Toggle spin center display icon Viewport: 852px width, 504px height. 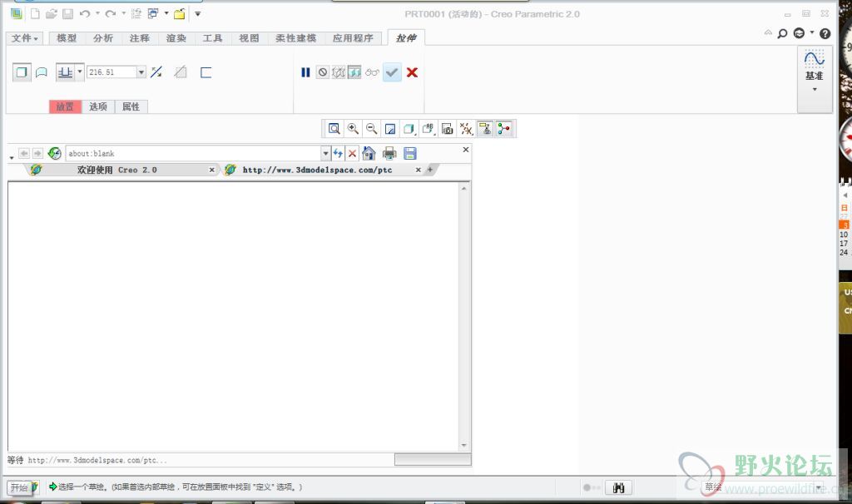503,129
